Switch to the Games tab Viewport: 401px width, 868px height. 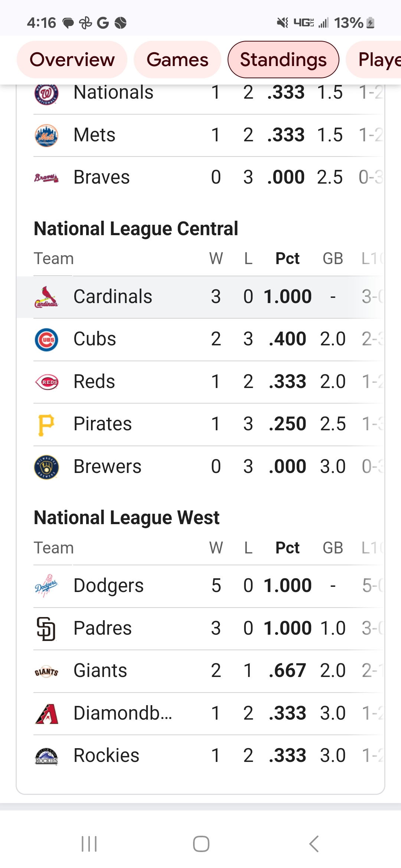(177, 60)
